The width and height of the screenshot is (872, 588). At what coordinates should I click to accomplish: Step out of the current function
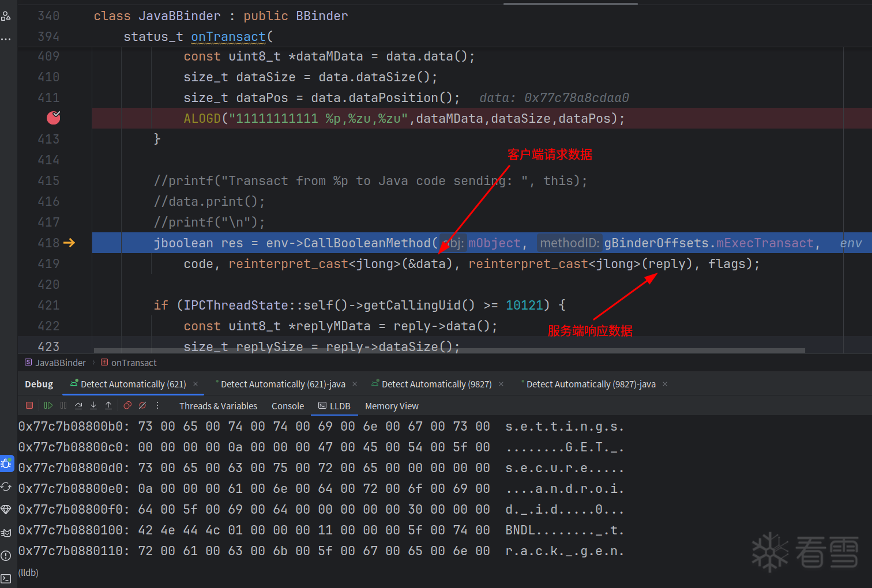[x=108, y=406]
